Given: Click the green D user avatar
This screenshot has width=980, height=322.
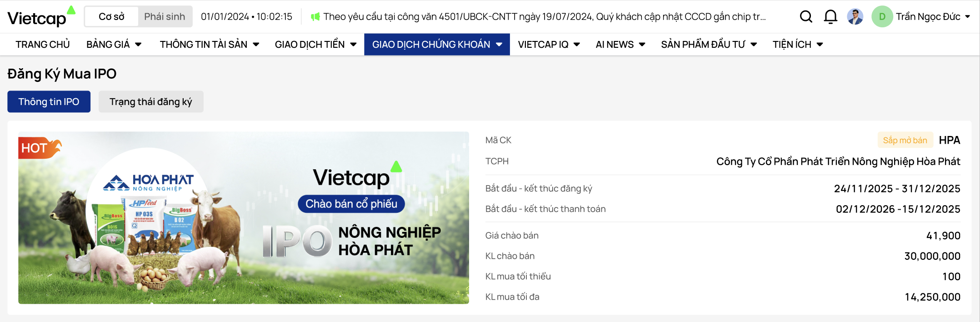Looking at the screenshot, I should 882,17.
